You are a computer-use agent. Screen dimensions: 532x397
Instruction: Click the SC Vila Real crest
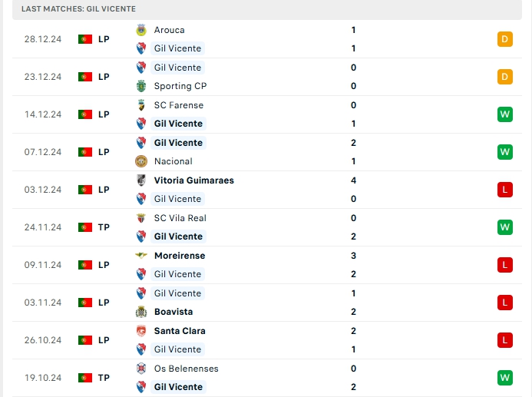click(141, 218)
